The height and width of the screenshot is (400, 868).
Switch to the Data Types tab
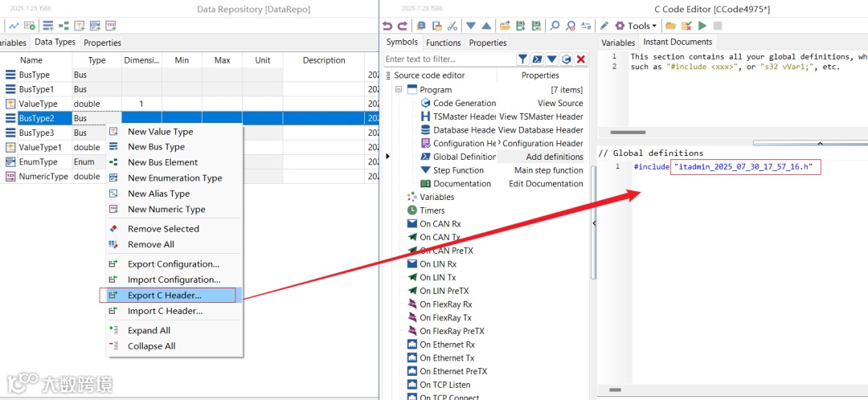55,42
